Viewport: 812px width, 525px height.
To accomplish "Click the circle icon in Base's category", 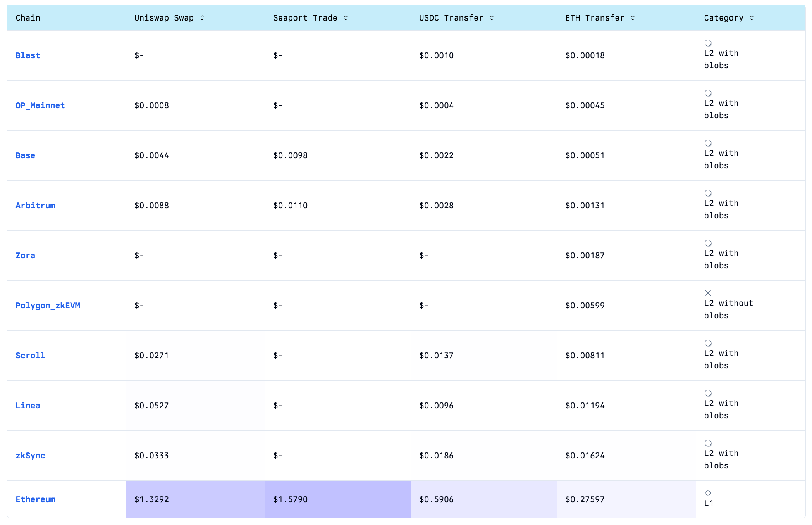I will pos(708,143).
